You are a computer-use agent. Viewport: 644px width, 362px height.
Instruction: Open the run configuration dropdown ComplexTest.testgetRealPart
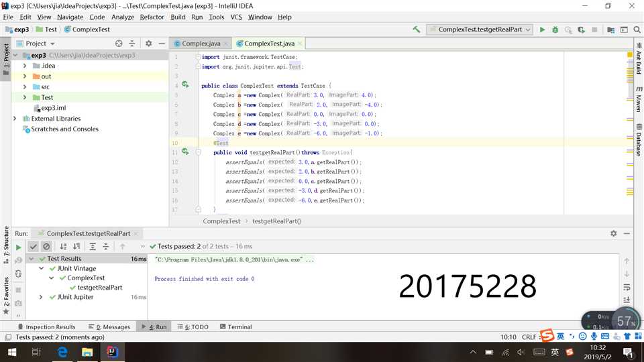click(480, 29)
